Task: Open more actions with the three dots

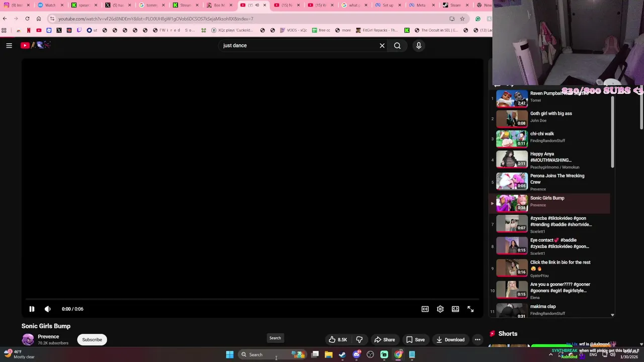Action: [477, 339]
